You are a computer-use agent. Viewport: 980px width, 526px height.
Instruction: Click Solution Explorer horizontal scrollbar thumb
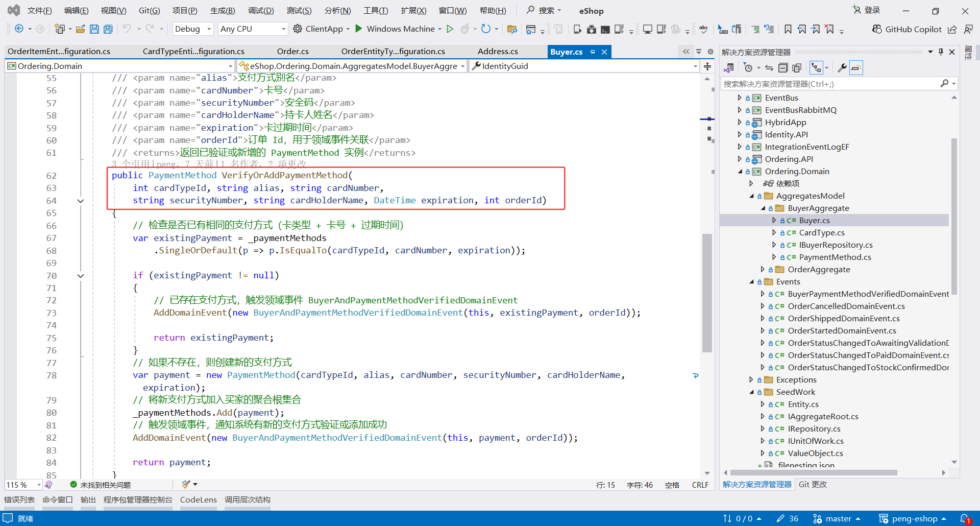(814, 473)
